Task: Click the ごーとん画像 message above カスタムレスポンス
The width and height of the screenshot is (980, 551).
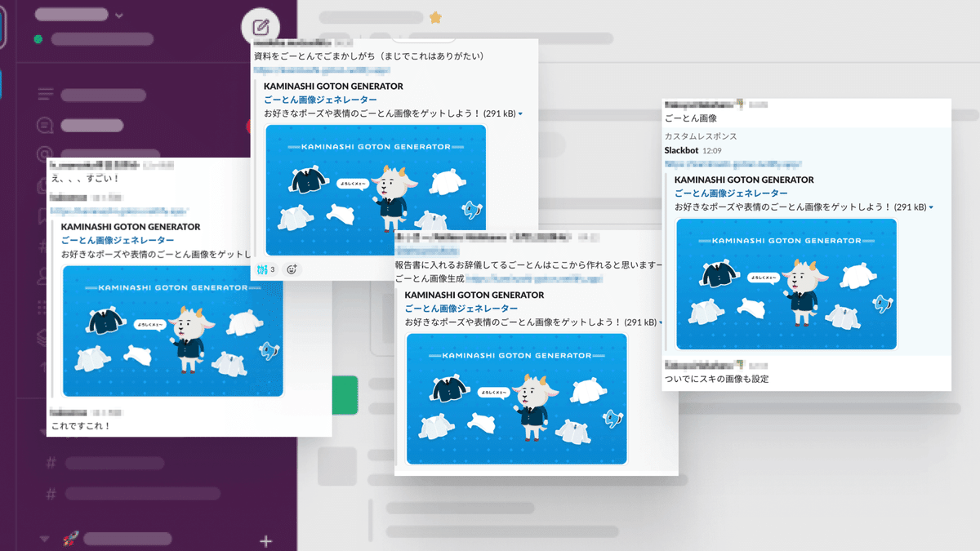Action: 690,118
